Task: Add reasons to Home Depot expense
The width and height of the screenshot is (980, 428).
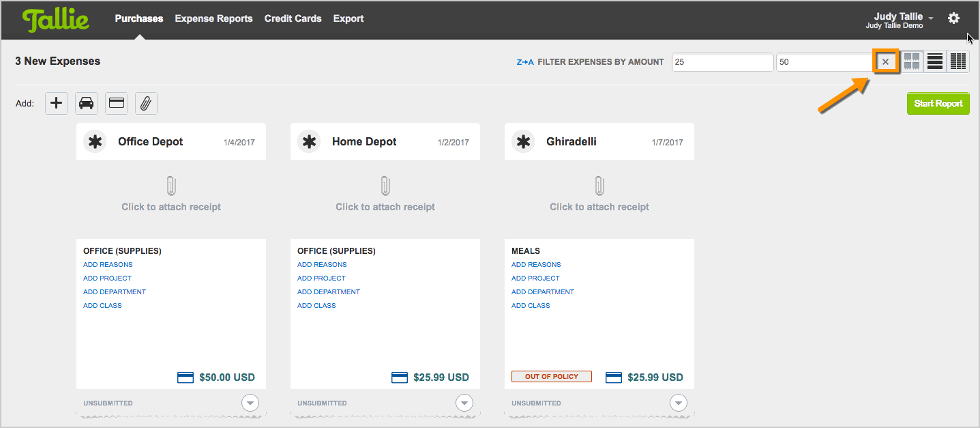Action: [x=322, y=265]
